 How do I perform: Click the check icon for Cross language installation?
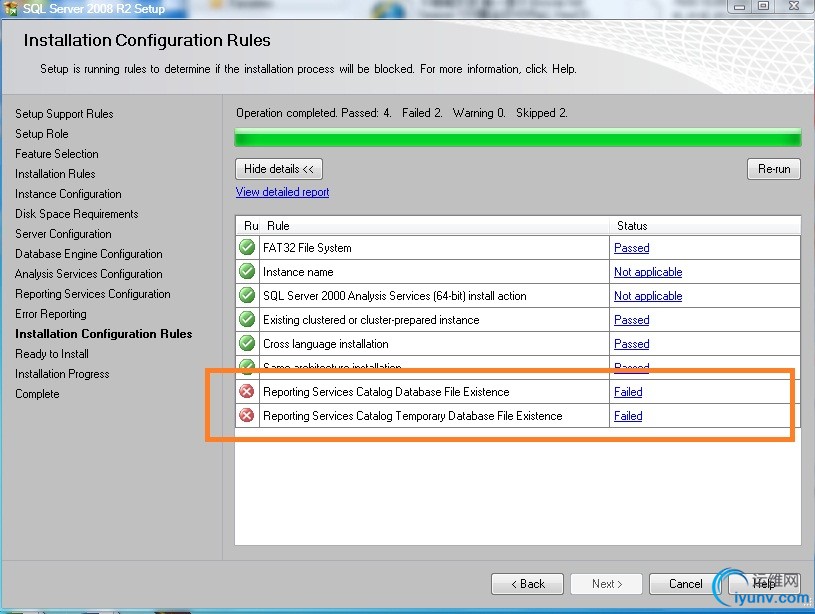click(247, 343)
